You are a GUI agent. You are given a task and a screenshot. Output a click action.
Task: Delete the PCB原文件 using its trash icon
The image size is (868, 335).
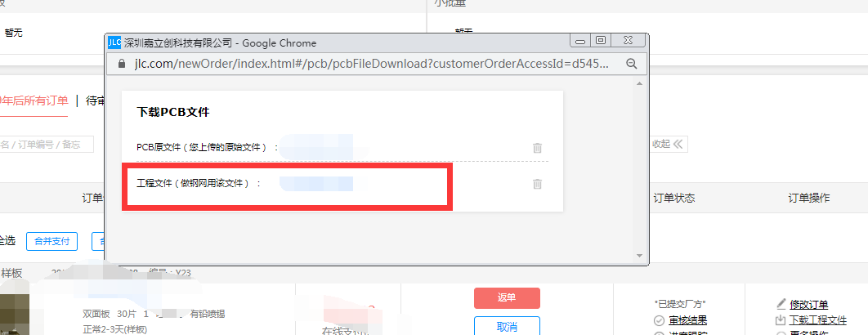[537, 148]
